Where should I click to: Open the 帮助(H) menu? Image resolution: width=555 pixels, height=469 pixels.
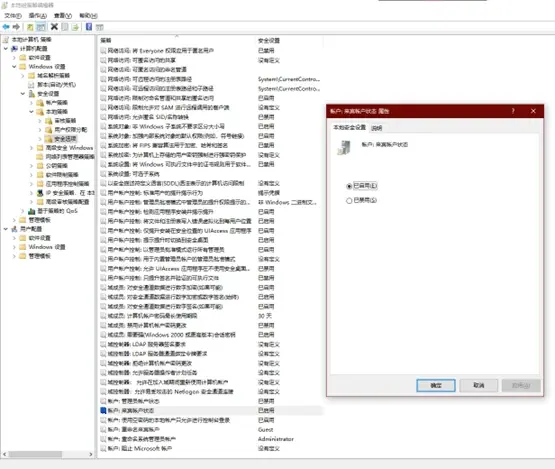[x=88, y=16]
